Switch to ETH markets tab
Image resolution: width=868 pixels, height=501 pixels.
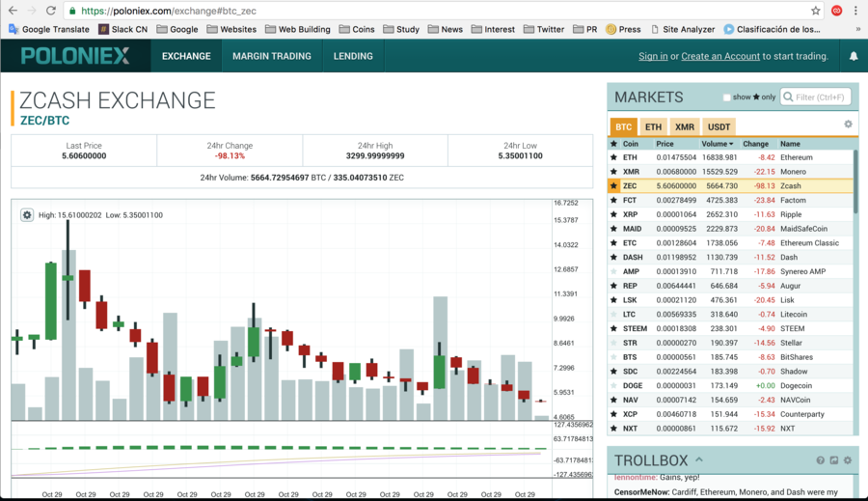click(653, 126)
